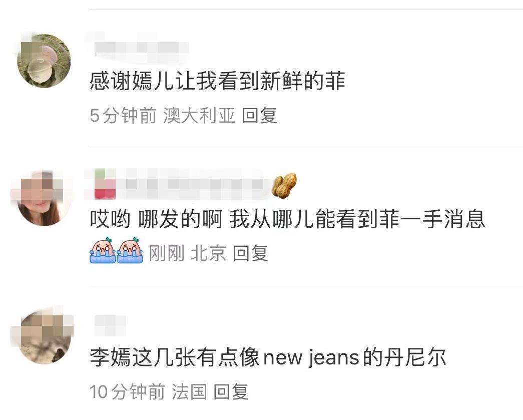
Task: Reply to the comment from 北京
Action: click(251, 253)
